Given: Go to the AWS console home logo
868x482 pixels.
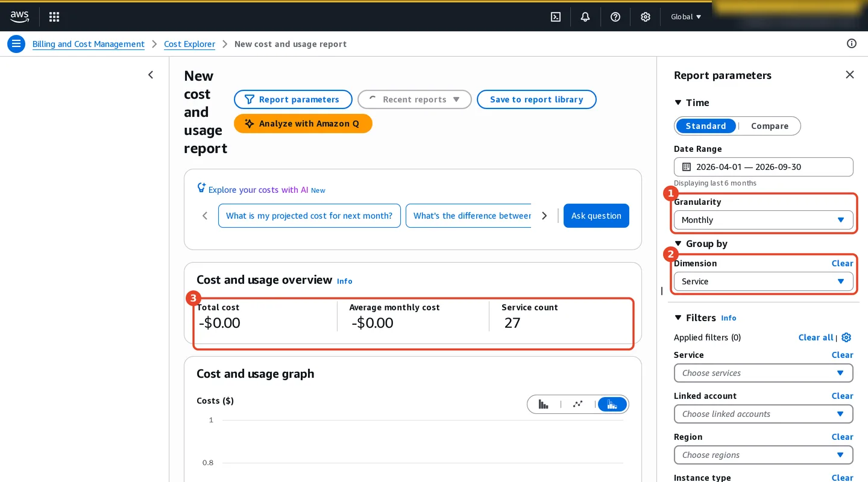Looking at the screenshot, I should click(x=19, y=17).
